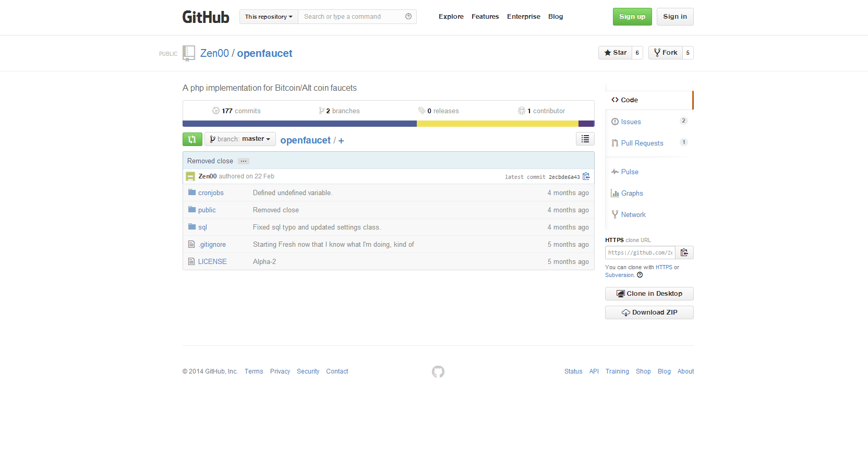The height and width of the screenshot is (469, 868).
Task: Open the Training link in the footer
Action: click(x=617, y=371)
